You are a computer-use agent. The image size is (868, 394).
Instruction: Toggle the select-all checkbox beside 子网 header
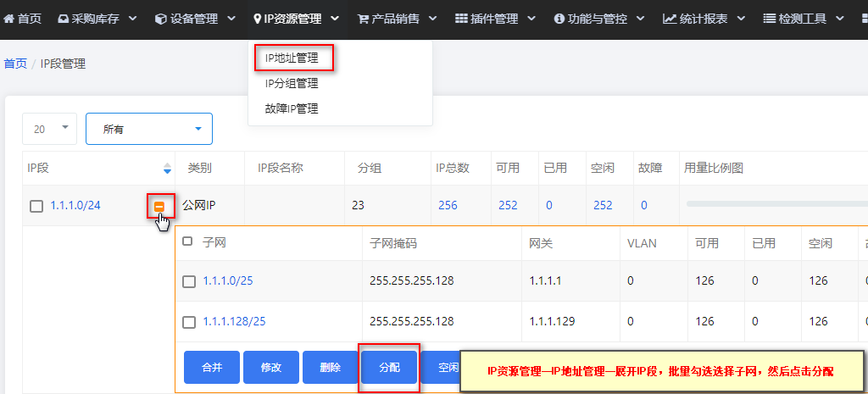point(187,241)
